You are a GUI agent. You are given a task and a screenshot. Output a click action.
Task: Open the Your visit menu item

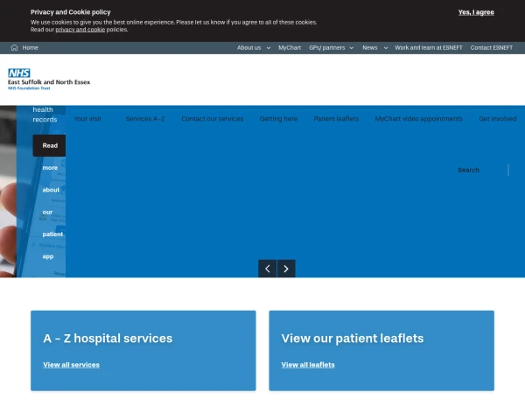pyautogui.click(x=87, y=119)
